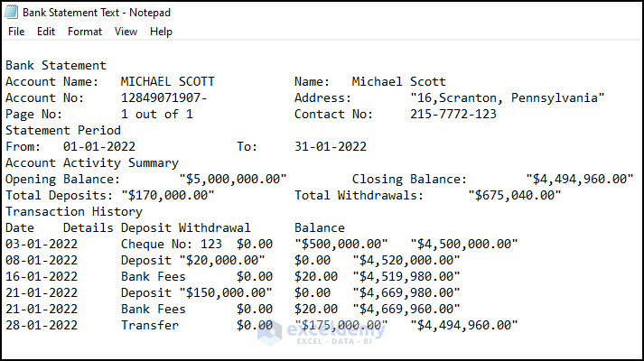Click the Notepad app icon in title bar
The width and height of the screenshot is (644, 361).
(x=12, y=13)
